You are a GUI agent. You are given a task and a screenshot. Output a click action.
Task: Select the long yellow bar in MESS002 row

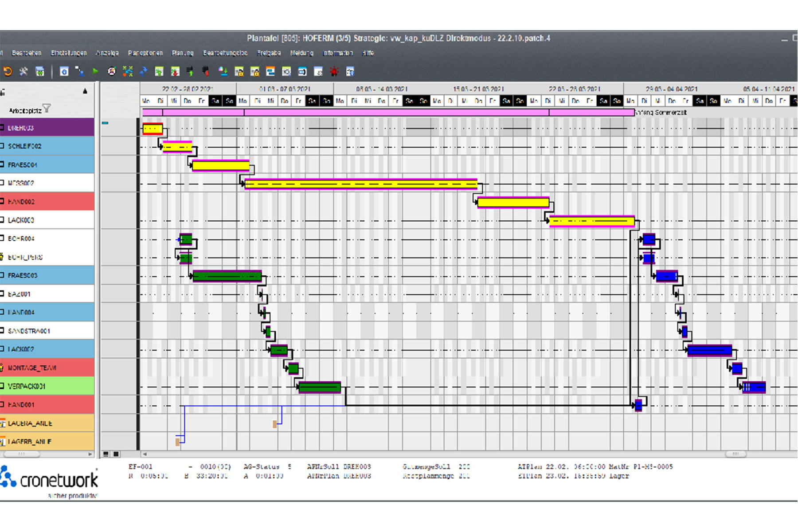(x=361, y=184)
